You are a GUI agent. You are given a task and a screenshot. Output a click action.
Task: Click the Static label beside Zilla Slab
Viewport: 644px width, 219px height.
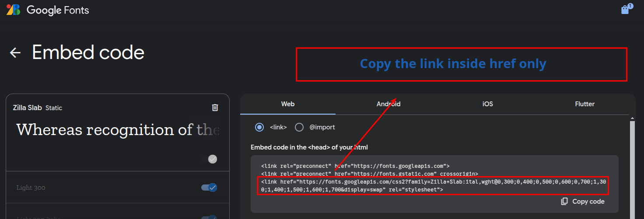coord(54,108)
